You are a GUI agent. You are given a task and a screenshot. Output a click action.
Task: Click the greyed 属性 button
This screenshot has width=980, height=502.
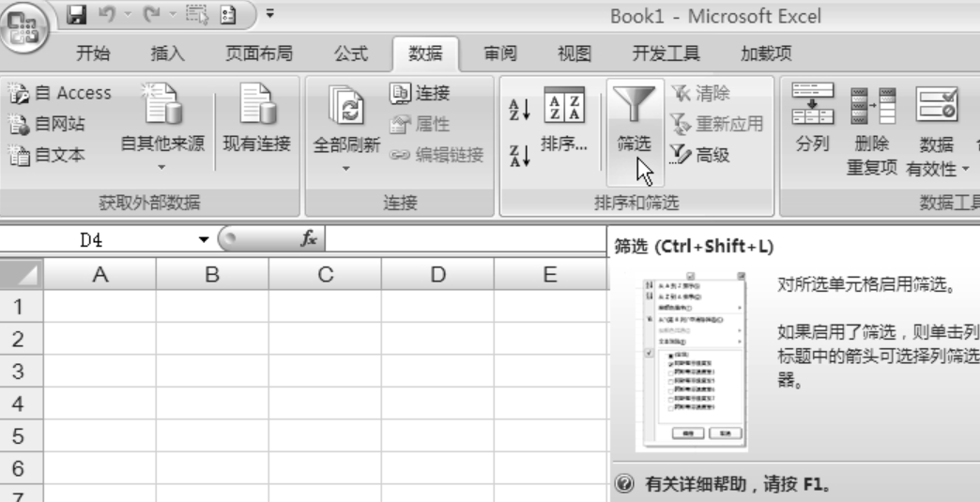[x=420, y=124]
